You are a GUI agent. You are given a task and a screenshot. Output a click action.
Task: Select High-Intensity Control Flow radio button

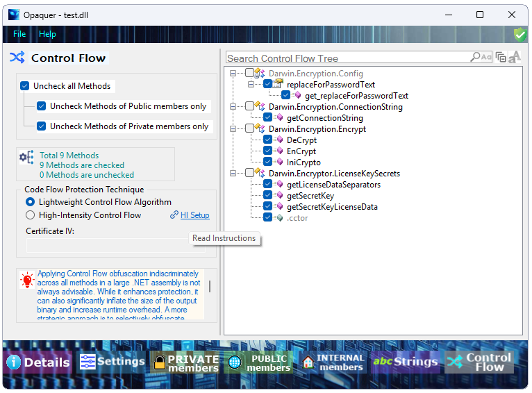point(30,215)
